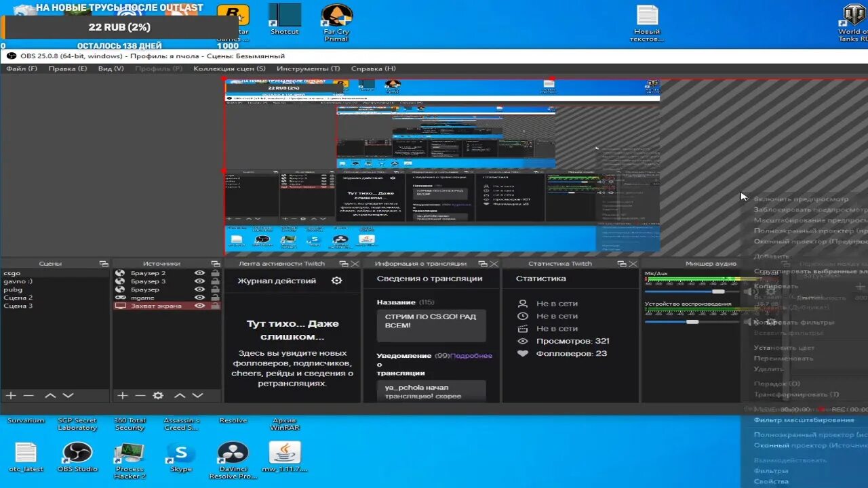Open Skype desktop shortcut
868x488 pixels.
pos(181,457)
